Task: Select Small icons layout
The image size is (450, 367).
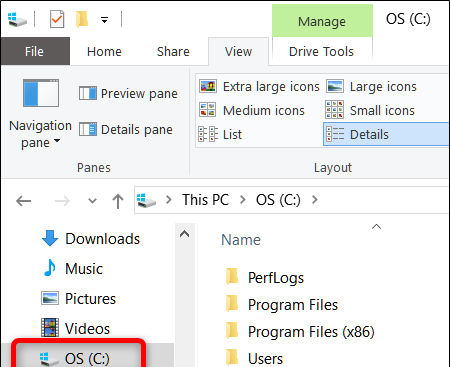Action: click(x=370, y=110)
